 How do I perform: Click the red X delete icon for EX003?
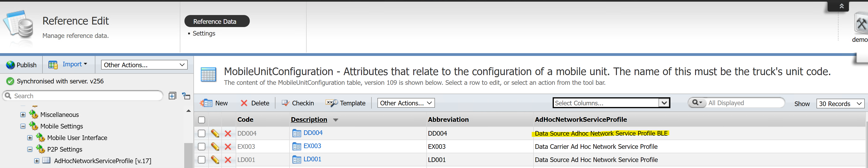[x=228, y=147]
